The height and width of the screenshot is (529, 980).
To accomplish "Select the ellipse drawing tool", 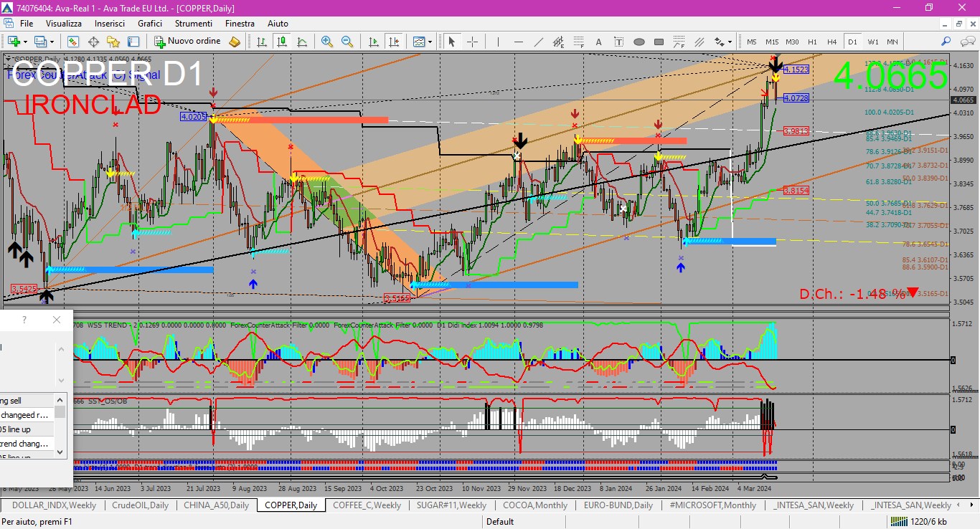I will pyautogui.click(x=639, y=42).
